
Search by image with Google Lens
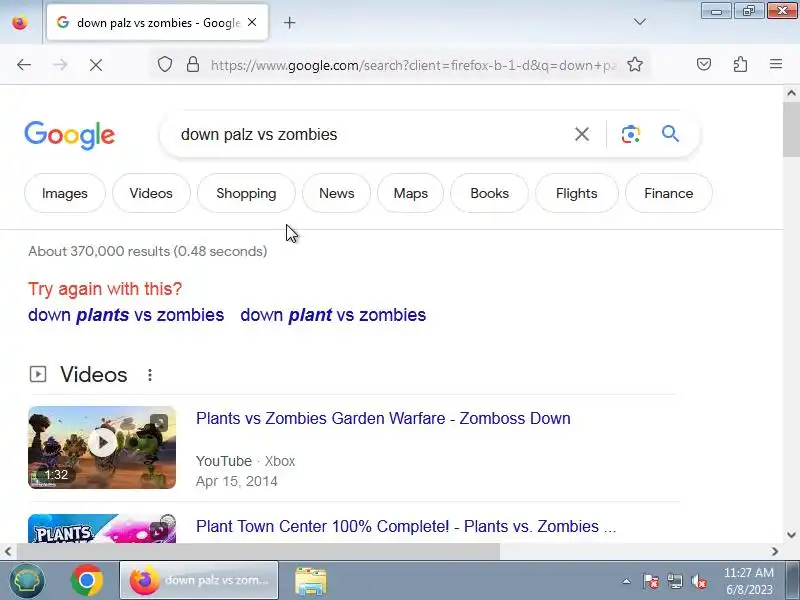coord(631,134)
